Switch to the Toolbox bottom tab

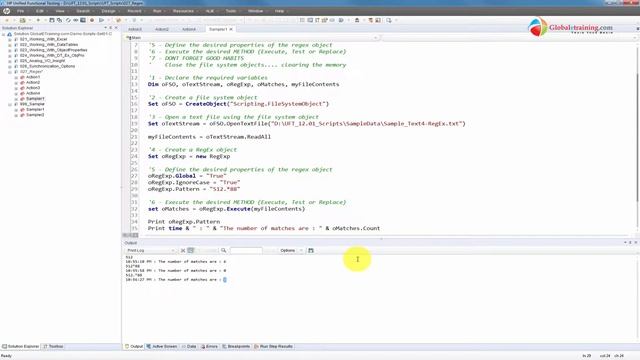click(53, 346)
